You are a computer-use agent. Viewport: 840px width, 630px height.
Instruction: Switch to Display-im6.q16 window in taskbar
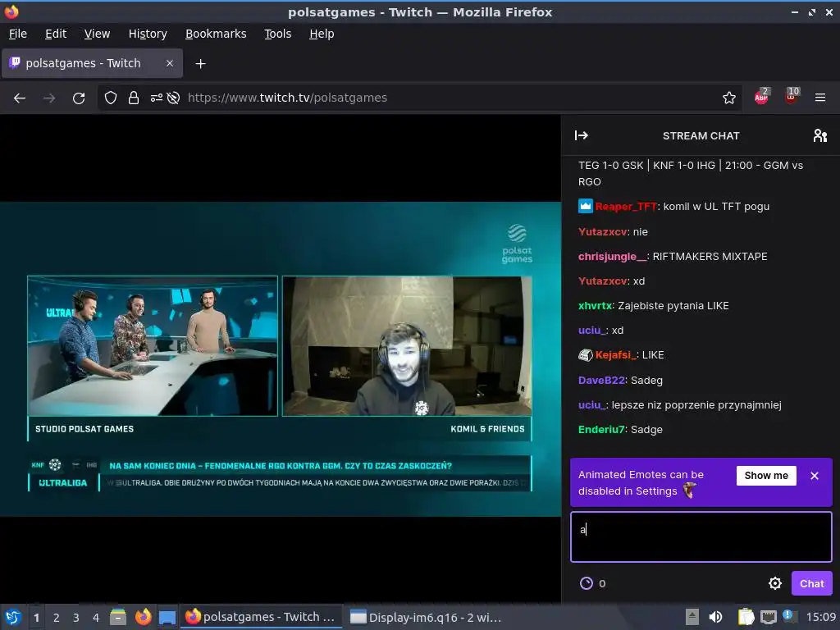[426, 618]
